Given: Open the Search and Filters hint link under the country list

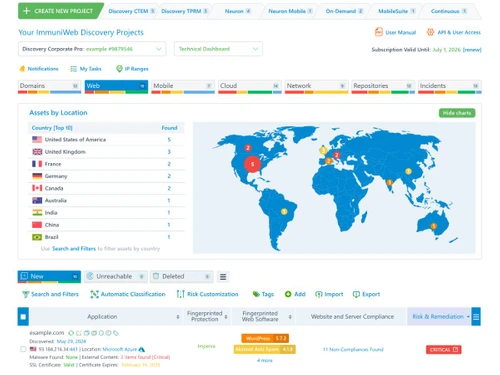Looking at the screenshot, I should tap(74, 249).
